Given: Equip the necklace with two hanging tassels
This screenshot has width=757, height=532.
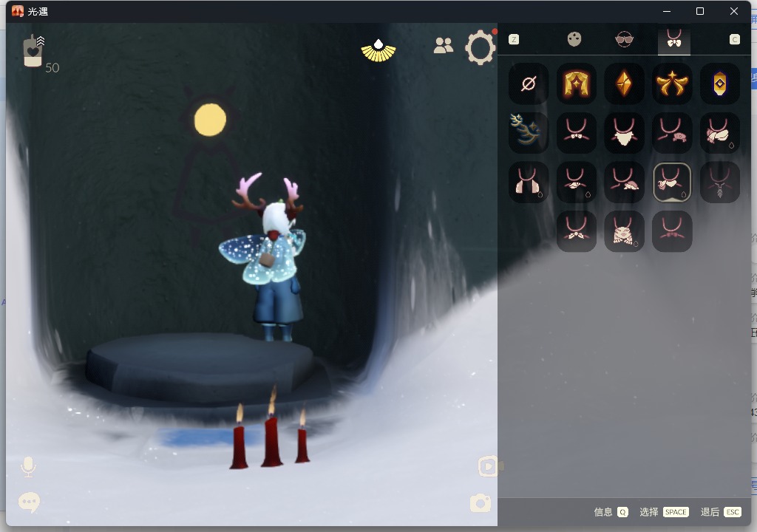Looking at the screenshot, I should (x=529, y=182).
